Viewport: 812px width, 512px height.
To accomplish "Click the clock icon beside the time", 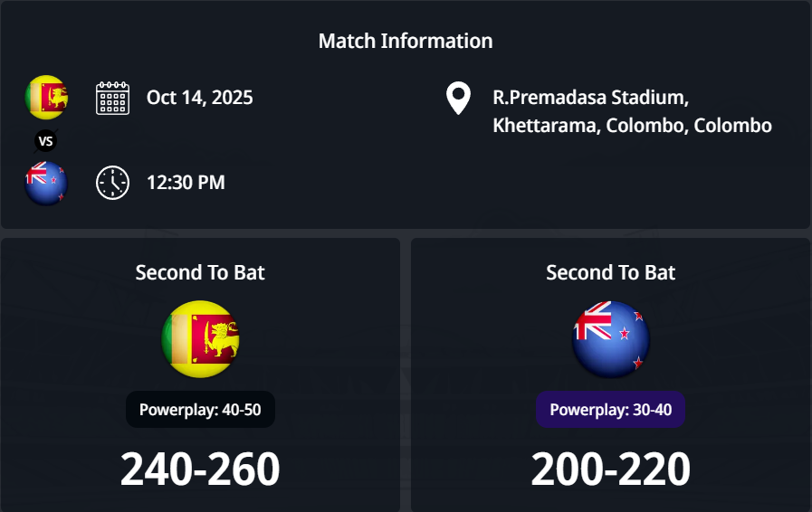I will [113, 183].
